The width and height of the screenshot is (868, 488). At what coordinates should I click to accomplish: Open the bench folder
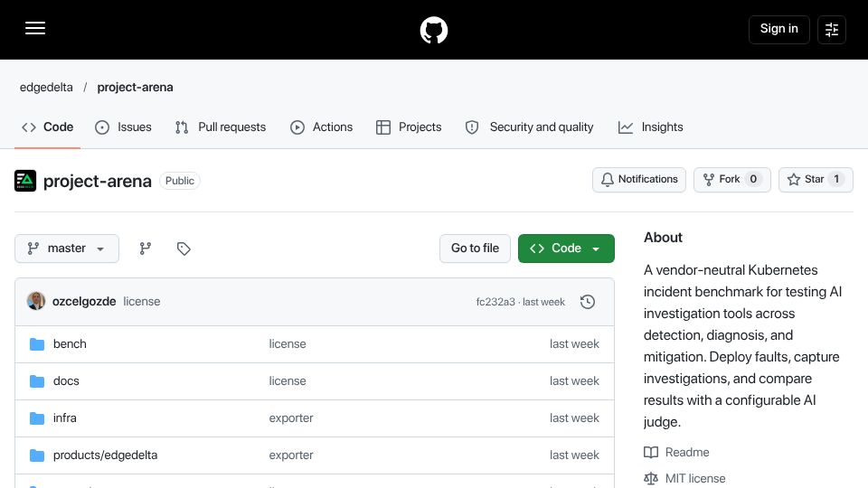tap(70, 344)
